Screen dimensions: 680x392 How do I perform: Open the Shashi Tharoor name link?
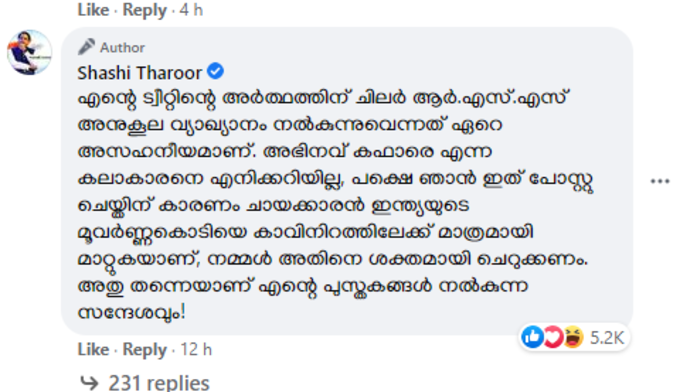[140, 72]
